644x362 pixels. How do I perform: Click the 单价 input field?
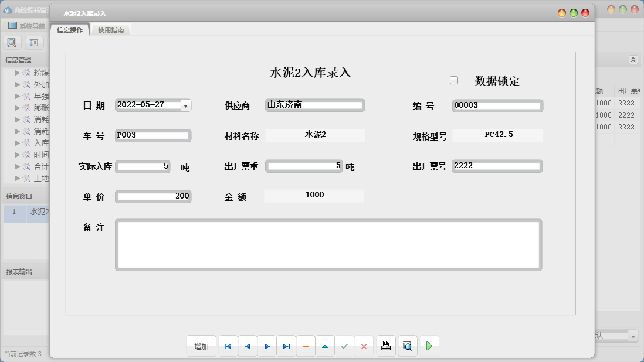[153, 196]
